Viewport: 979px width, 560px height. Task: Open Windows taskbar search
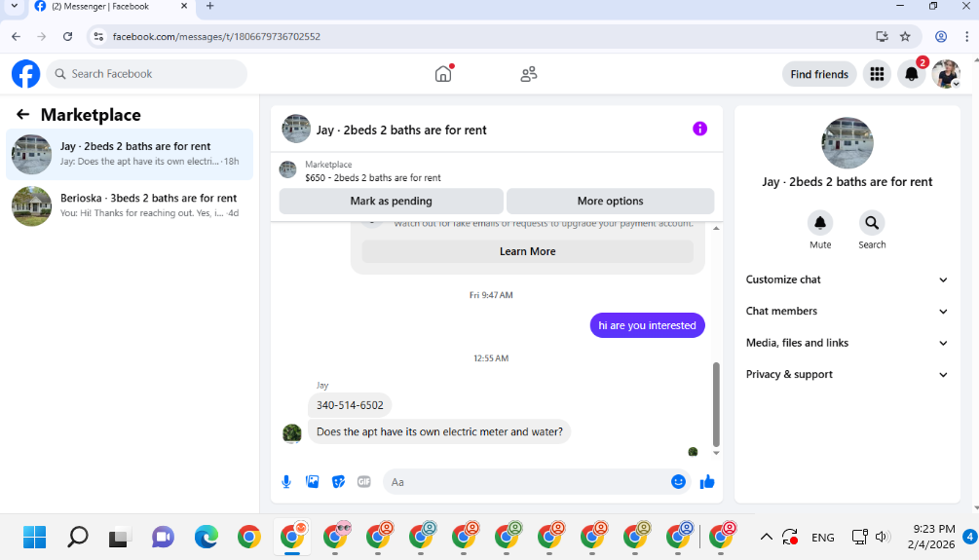click(x=77, y=537)
